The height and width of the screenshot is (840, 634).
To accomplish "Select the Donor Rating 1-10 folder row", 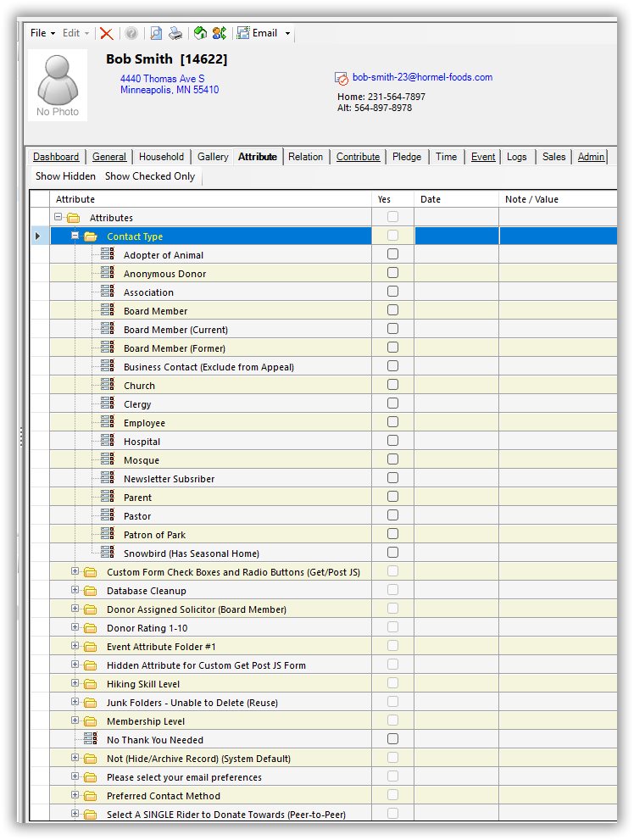I will point(147,628).
